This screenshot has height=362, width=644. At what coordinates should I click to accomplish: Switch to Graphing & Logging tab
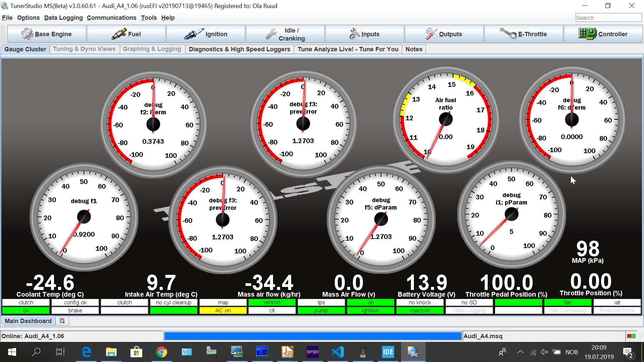(152, 49)
